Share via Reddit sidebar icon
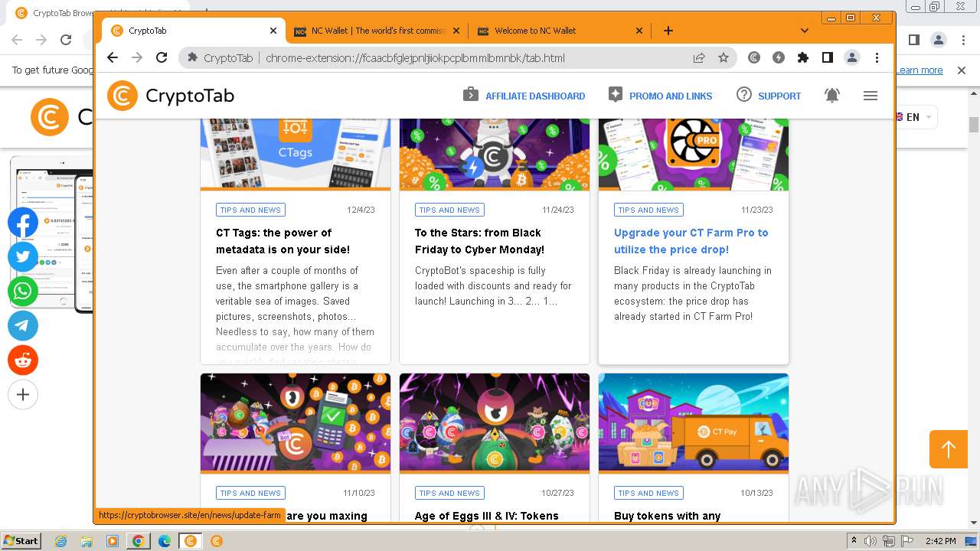Image resolution: width=980 pixels, height=551 pixels. 23,360
